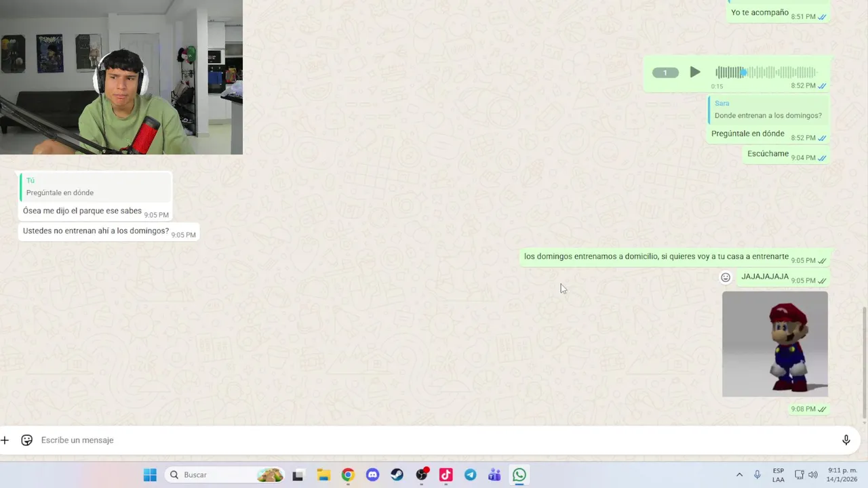Image resolution: width=868 pixels, height=488 pixels.
Task: Click the taskbar Buscar search box
Action: (x=225, y=475)
